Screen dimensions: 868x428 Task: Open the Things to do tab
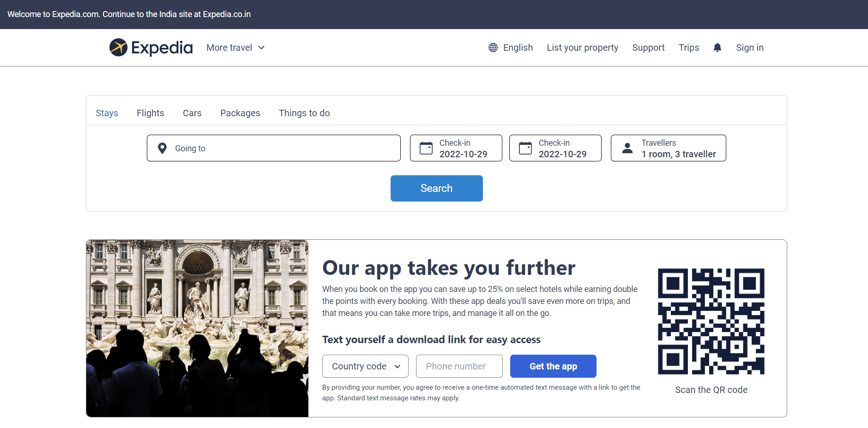tap(304, 113)
